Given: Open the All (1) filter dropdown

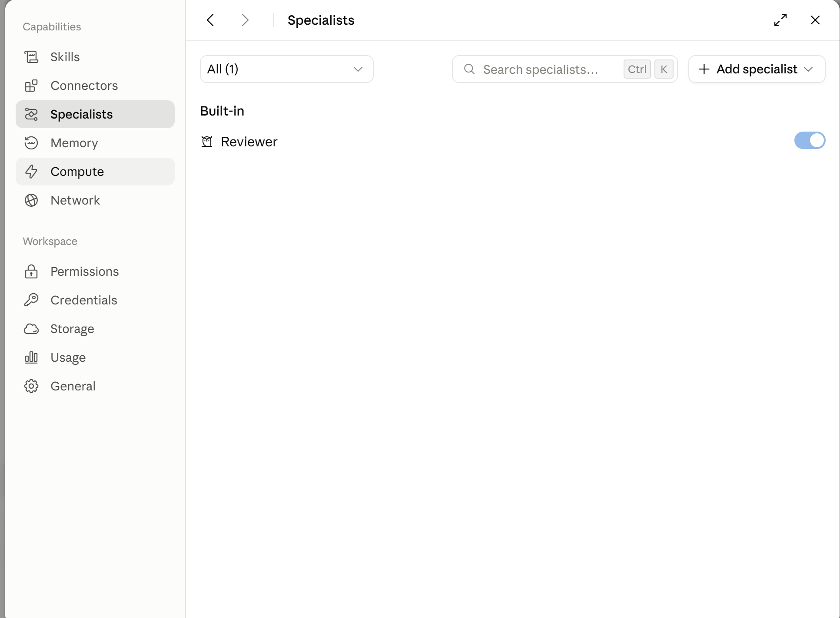Looking at the screenshot, I should (287, 69).
